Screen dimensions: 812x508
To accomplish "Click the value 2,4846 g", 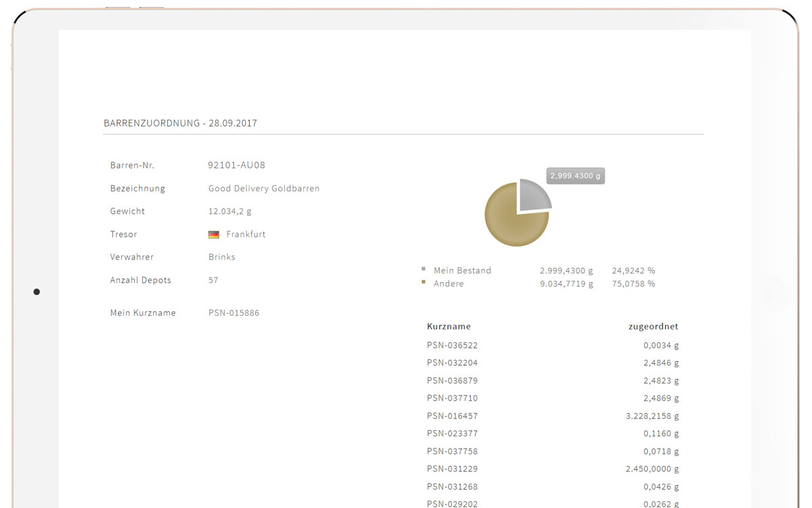I will pyautogui.click(x=661, y=363).
